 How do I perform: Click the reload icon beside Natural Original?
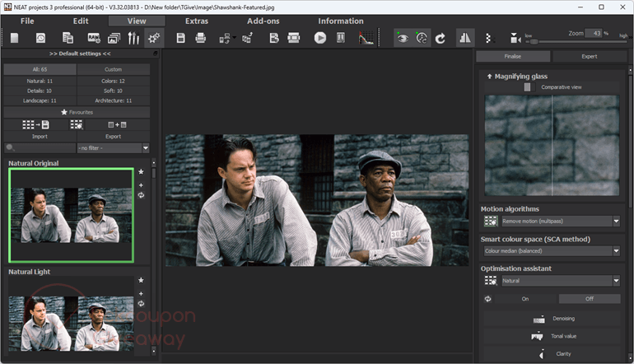(141, 195)
